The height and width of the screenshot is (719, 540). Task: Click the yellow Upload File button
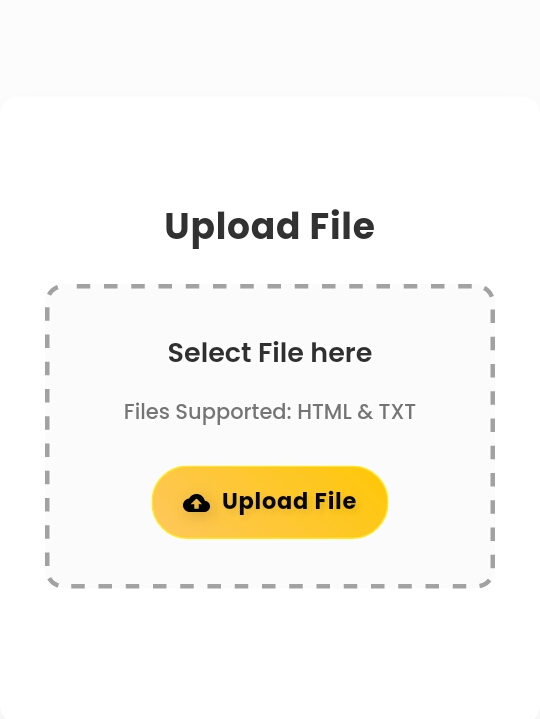coord(270,502)
